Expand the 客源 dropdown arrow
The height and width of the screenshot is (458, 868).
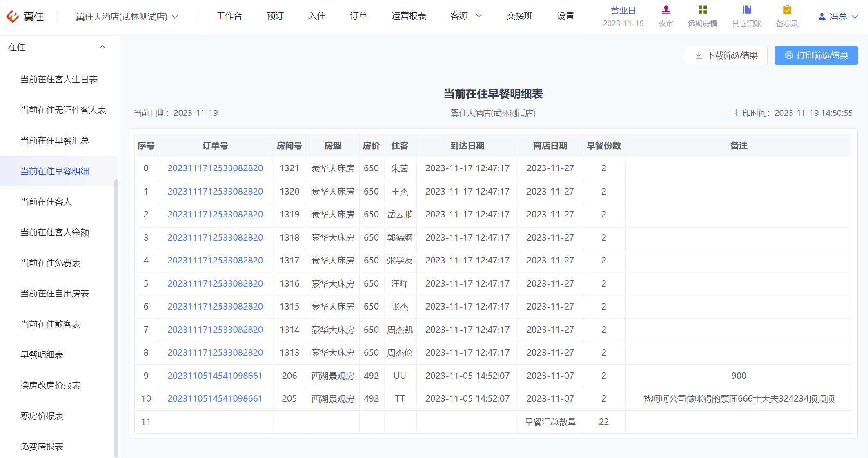(479, 16)
